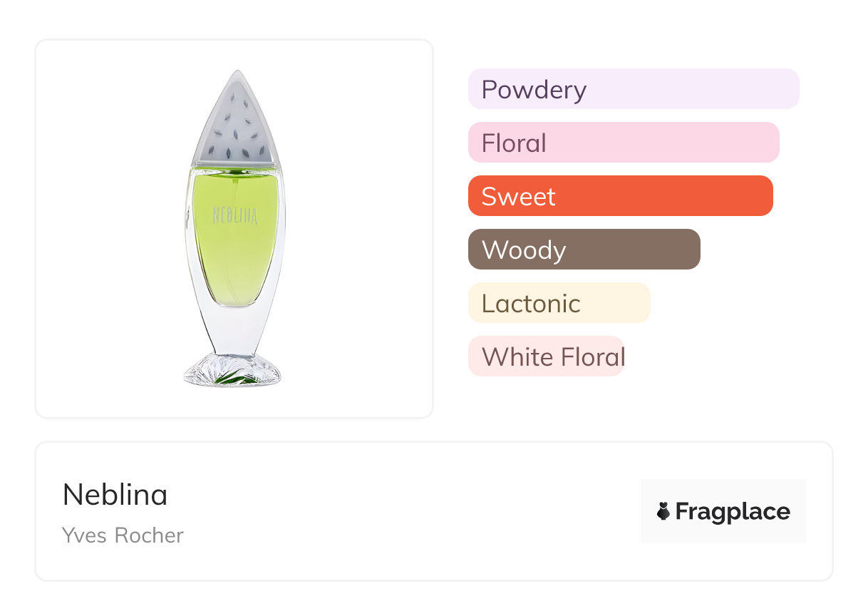Screen dimensions: 868x616
Task: Click the Yves Rocher brand name
Action: (x=123, y=535)
